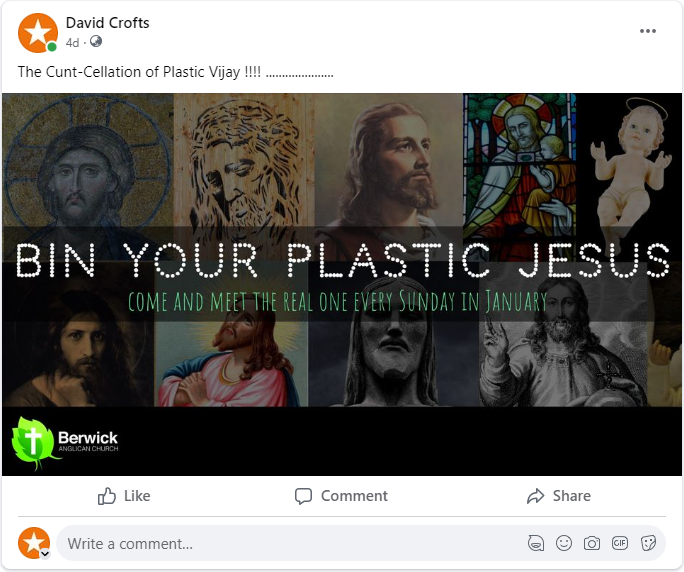The image size is (684, 572).
Task: Expand the comment-as profile switcher chevron
Action: (45, 553)
